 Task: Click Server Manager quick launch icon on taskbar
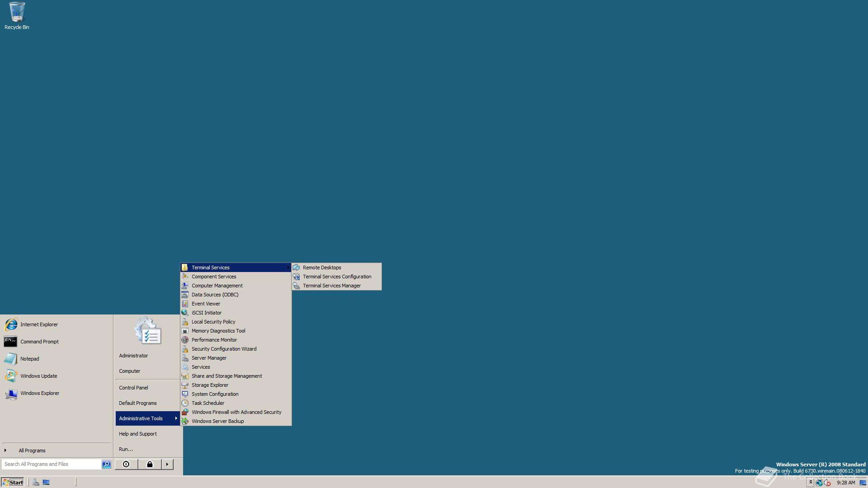36,483
